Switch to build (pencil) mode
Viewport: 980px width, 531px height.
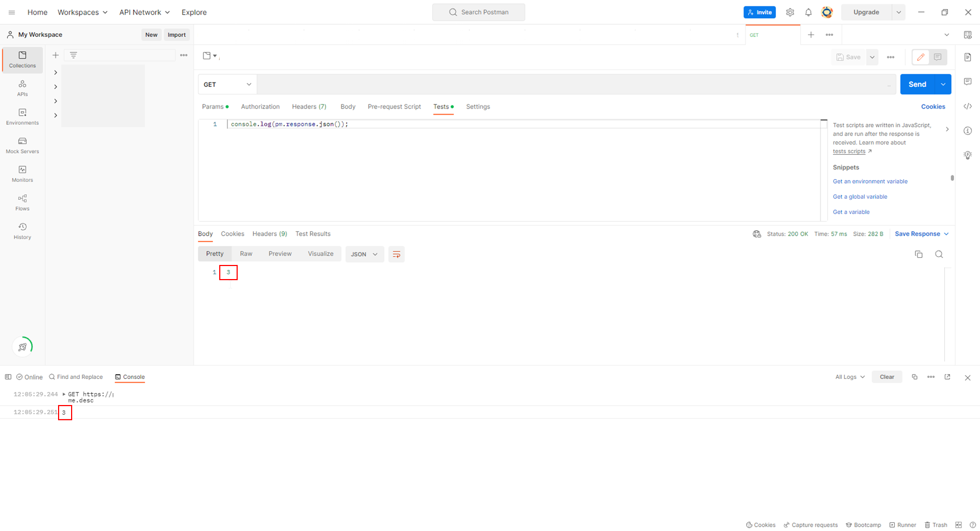click(920, 57)
